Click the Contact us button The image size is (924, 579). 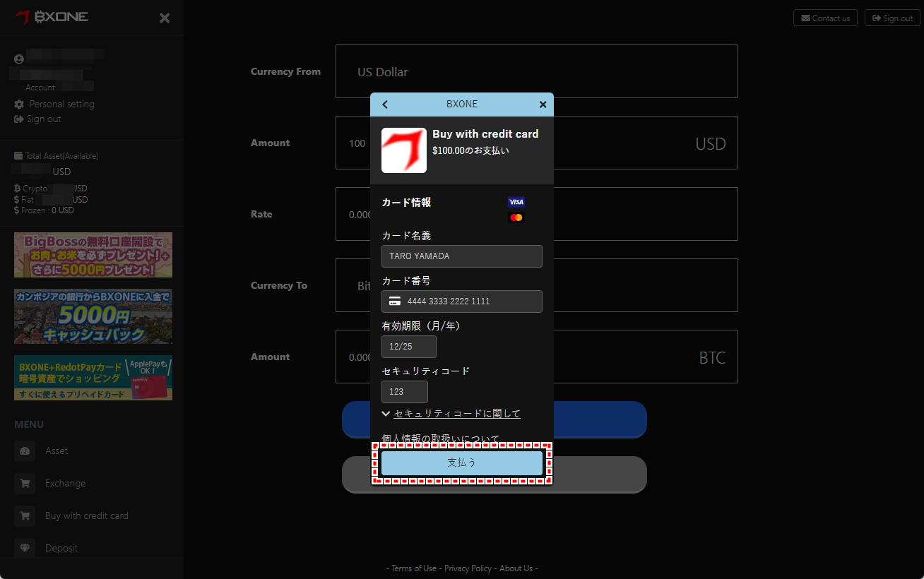[825, 18]
